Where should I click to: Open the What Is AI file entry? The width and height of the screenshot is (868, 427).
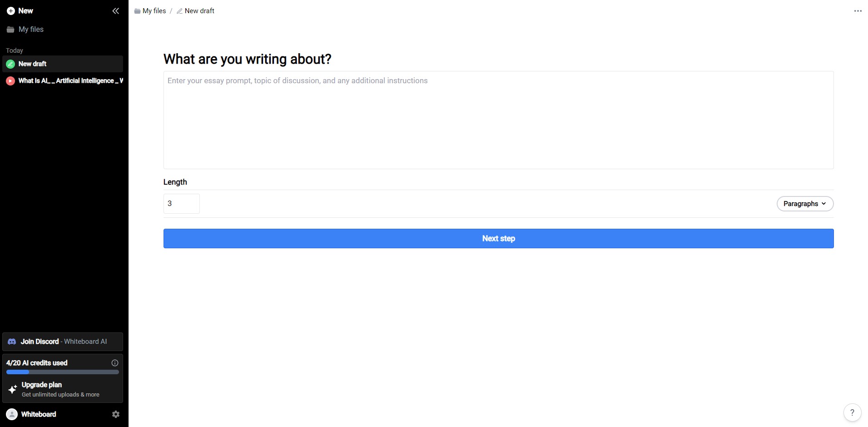coord(63,81)
